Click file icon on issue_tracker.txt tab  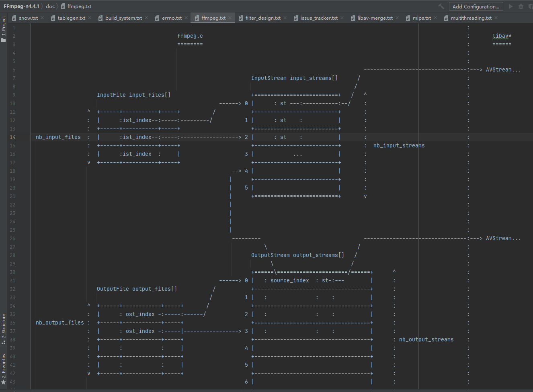click(296, 18)
